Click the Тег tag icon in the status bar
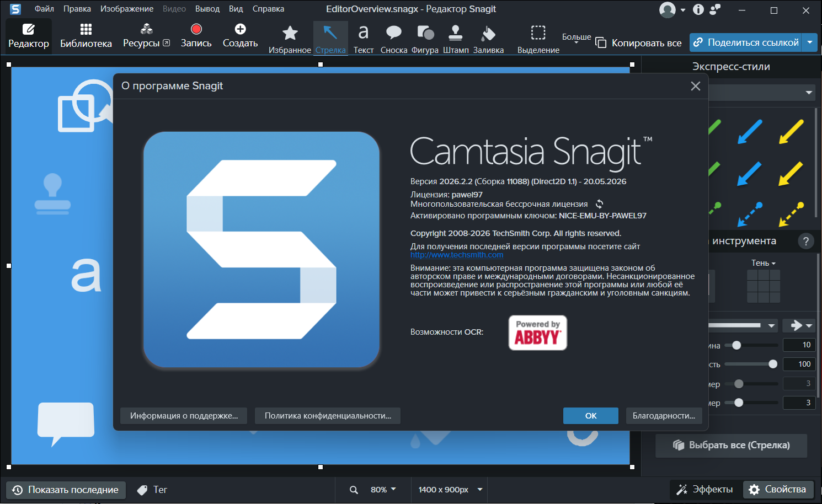The width and height of the screenshot is (822, 504). tap(142, 490)
